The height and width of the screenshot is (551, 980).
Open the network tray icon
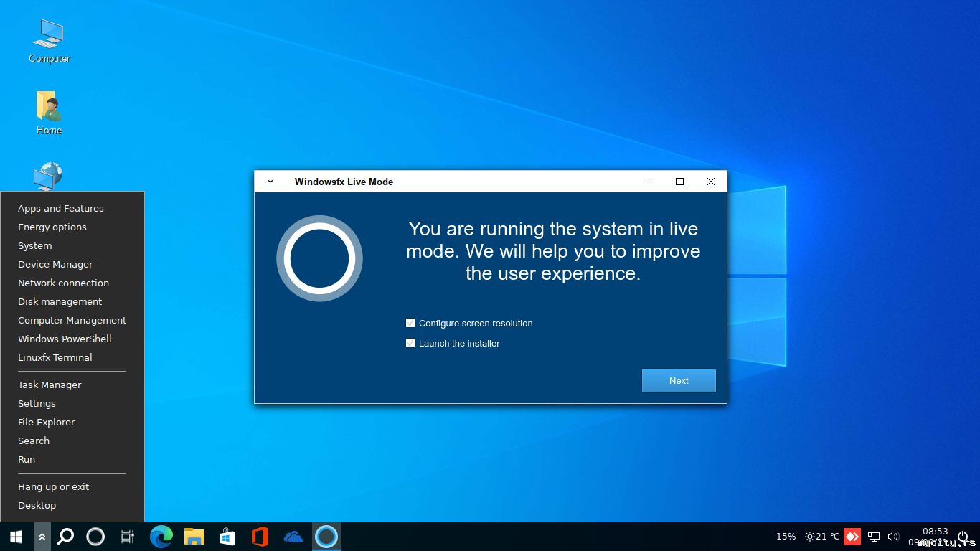pyautogui.click(x=874, y=537)
